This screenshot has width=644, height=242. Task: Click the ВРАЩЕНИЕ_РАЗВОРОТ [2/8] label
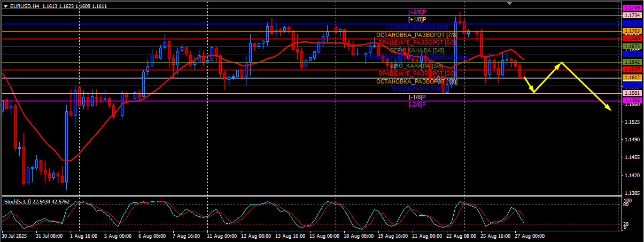coord(417,73)
